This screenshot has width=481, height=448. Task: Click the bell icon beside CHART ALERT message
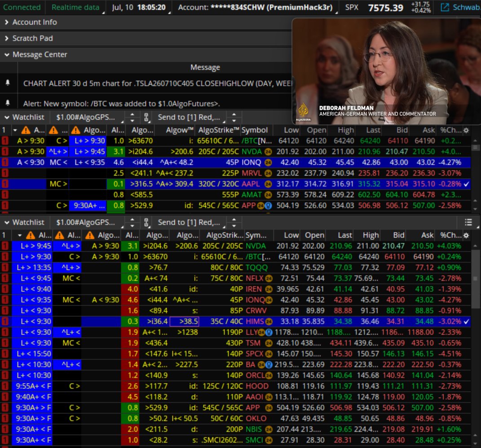(x=8, y=83)
